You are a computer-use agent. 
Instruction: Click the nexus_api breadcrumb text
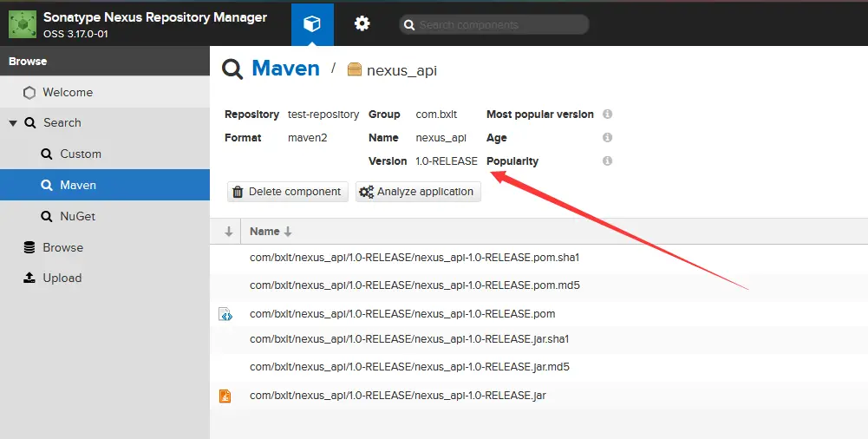pyautogui.click(x=401, y=71)
